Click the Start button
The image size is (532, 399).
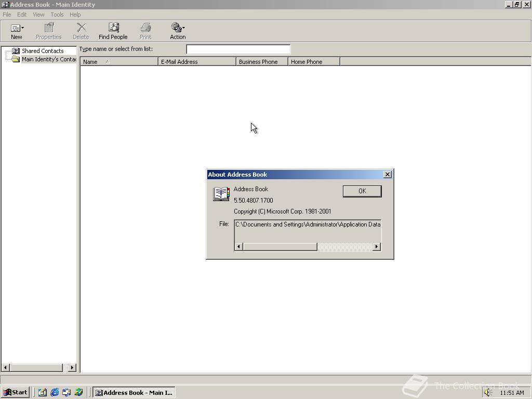pos(15,393)
